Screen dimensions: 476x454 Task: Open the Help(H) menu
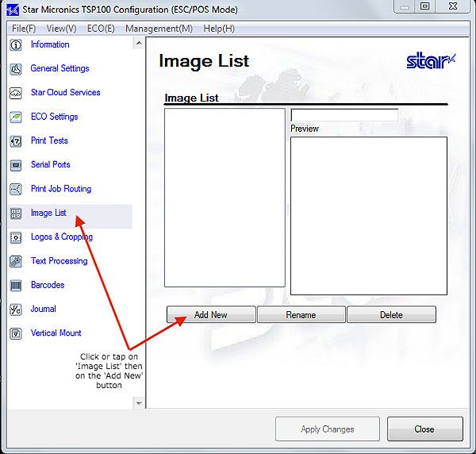coord(219,29)
